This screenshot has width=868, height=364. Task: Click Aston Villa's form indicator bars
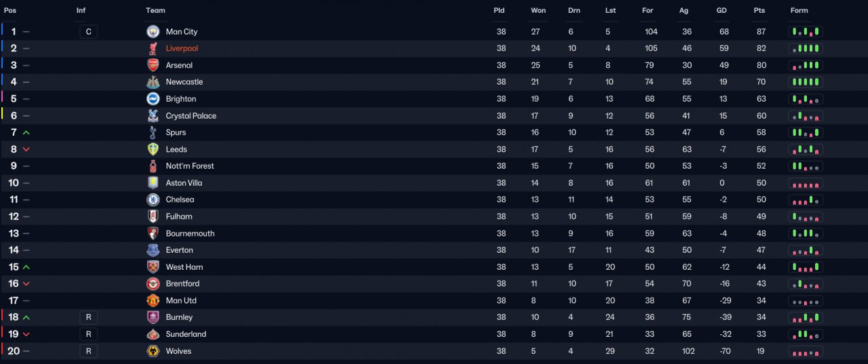806,183
